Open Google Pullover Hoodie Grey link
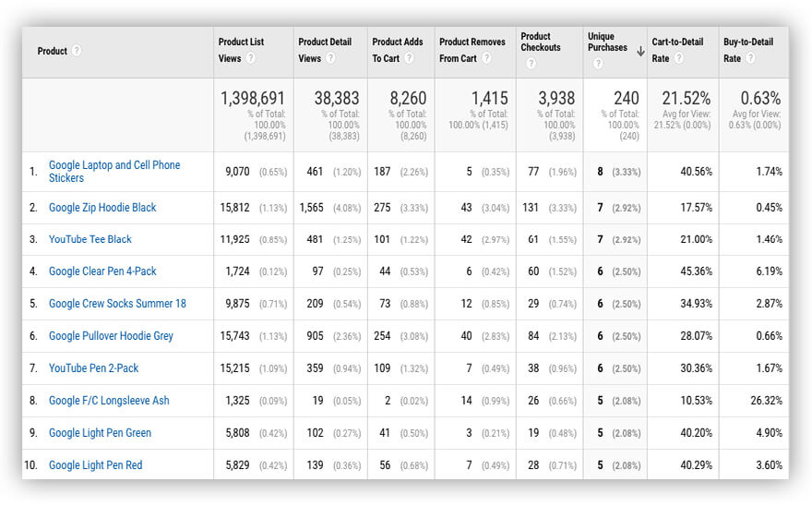The width and height of the screenshot is (812, 506). coord(111,336)
